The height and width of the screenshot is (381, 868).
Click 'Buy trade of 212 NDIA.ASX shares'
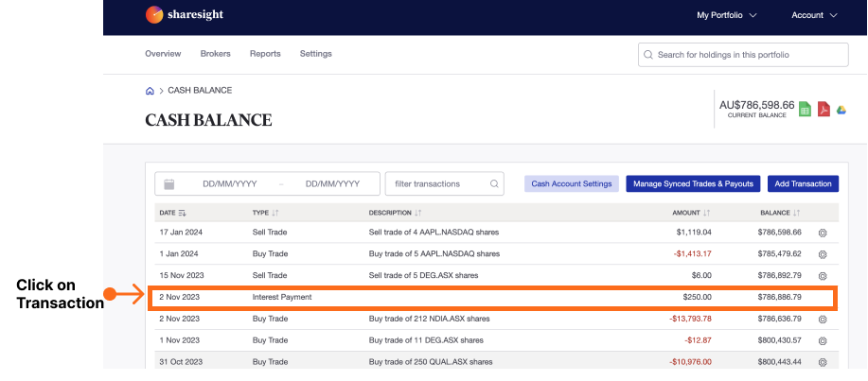point(429,319)
